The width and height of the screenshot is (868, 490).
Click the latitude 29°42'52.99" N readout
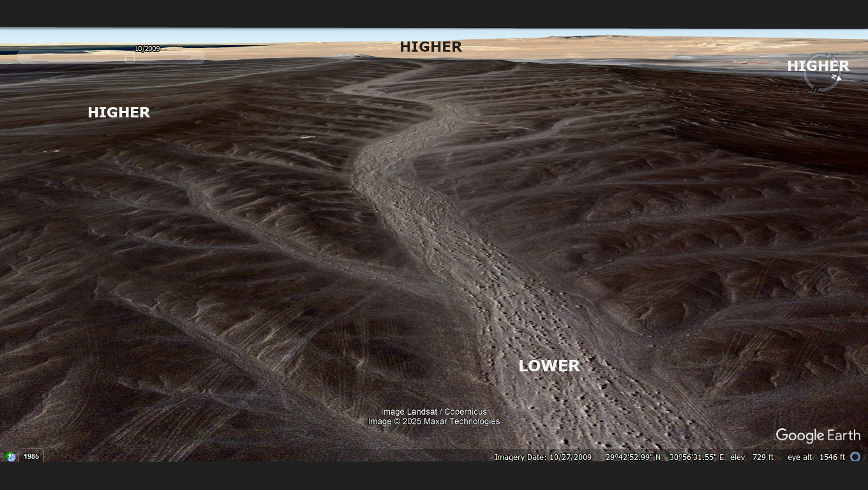pyautogui.click(x=633, y=457)
